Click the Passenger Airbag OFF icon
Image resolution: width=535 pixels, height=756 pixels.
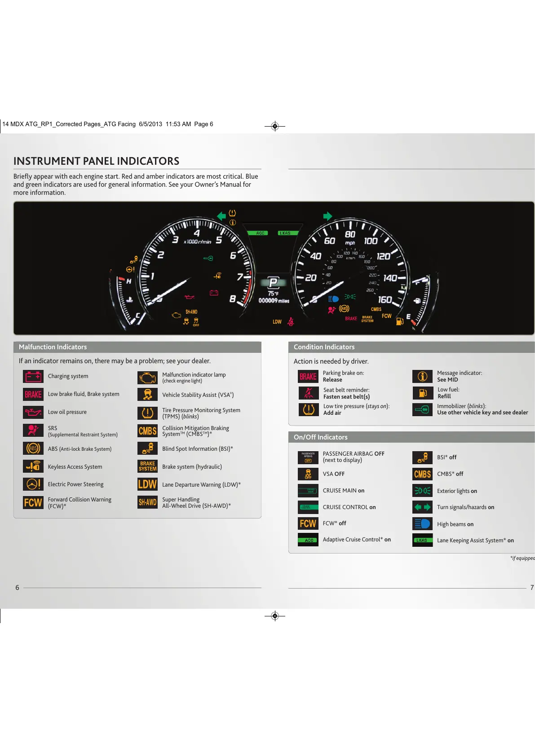[x=308, y=457]
